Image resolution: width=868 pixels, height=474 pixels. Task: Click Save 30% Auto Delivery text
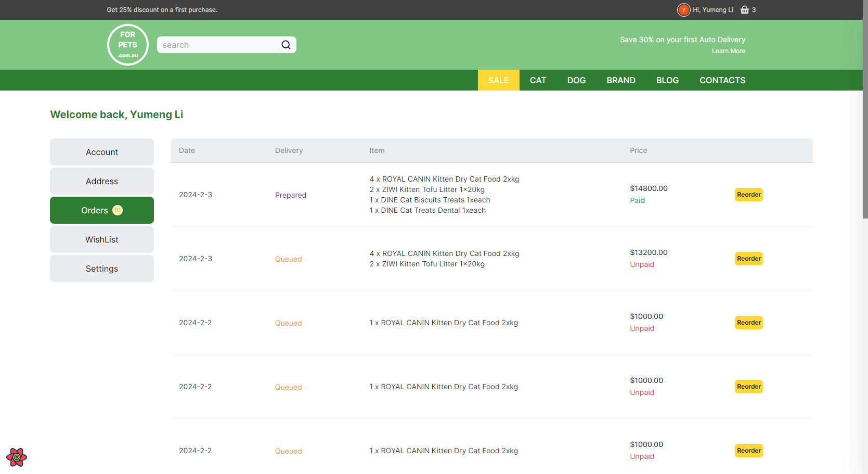pyautogui.click(x=682, y=40)
